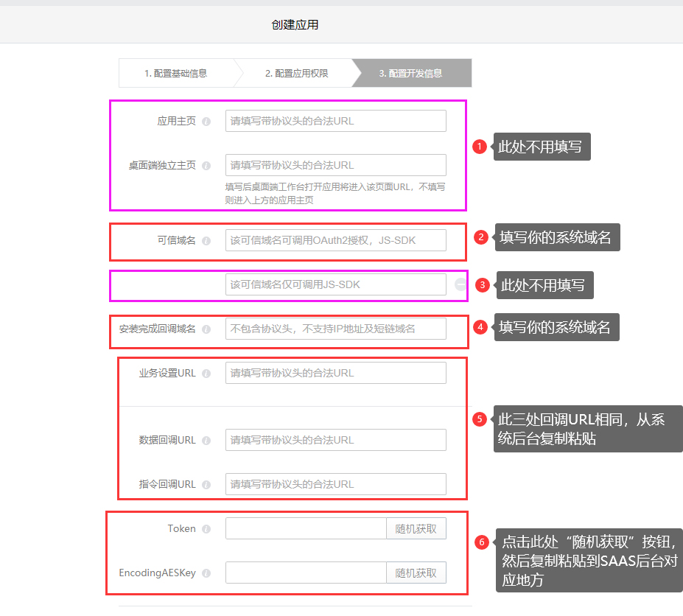683x616 pixels.
Task: Focus the 数据回调URL input field
Action: tap(336, 440)
